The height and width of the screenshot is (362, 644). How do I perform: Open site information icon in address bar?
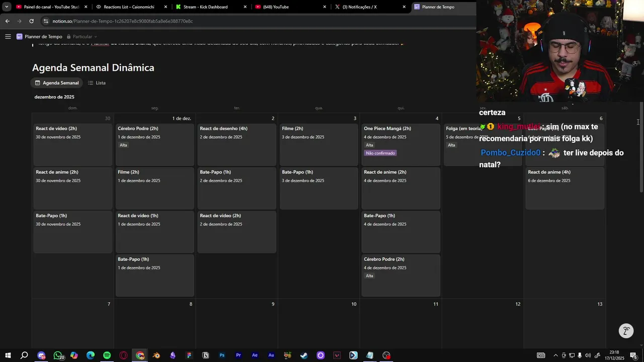coord(46,21)
